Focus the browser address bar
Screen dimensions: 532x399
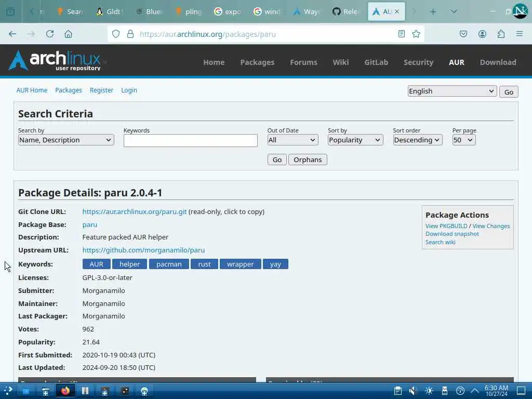[264, 34]
